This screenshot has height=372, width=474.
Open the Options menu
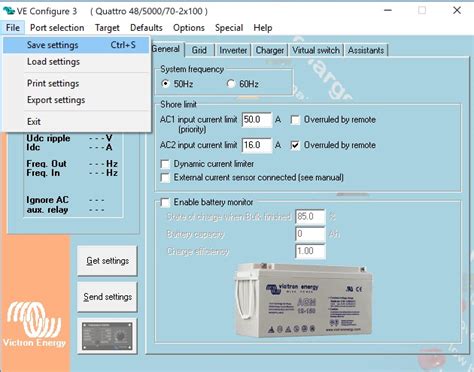[x=189, y=28]
